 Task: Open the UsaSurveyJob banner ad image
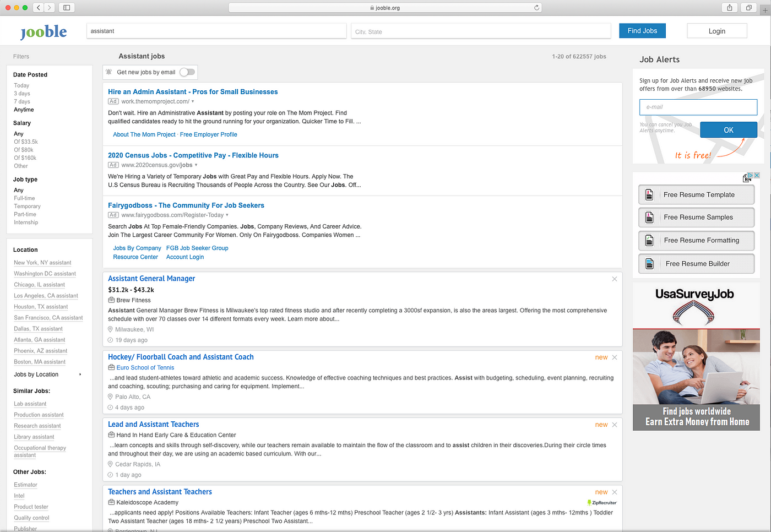click(x=696, y=357)
